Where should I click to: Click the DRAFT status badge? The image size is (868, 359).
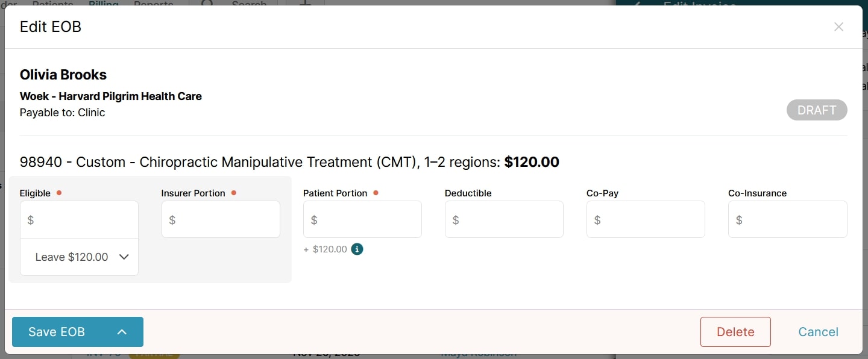point(817,110)
